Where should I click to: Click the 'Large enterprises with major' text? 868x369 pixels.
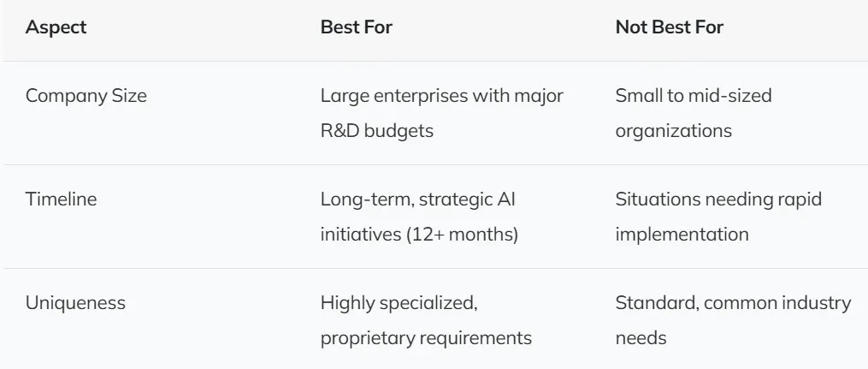coord(441,96)
